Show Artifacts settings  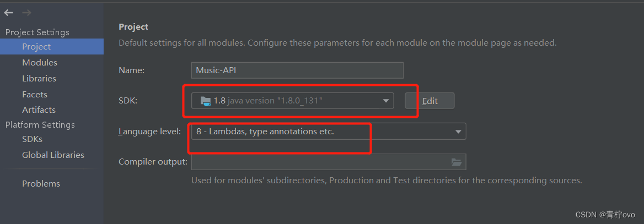coord(39,110)
